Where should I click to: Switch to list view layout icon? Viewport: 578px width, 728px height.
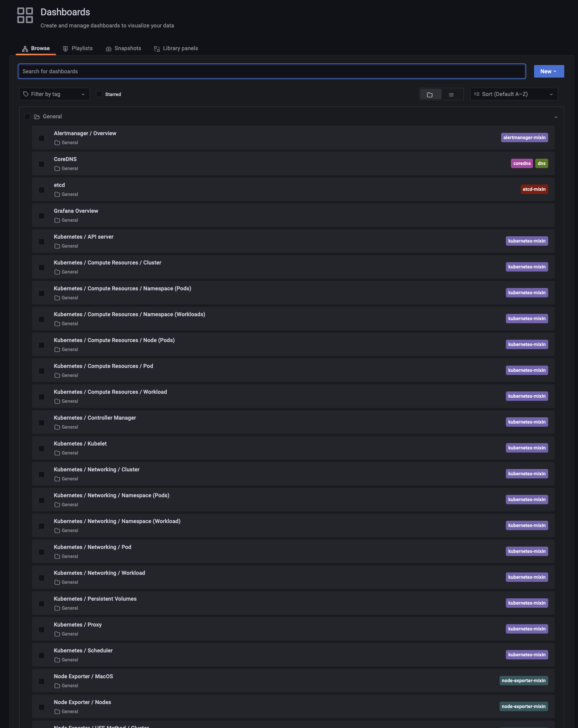[x=451, y=94]
